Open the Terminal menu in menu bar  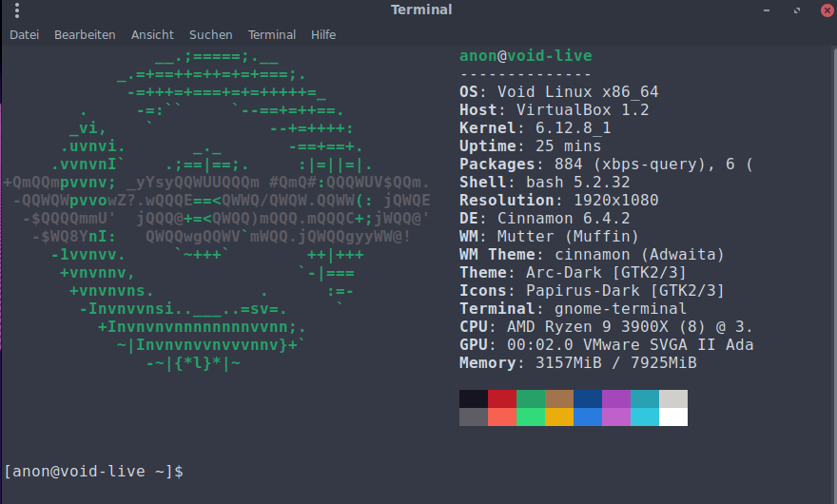(272, 34)
